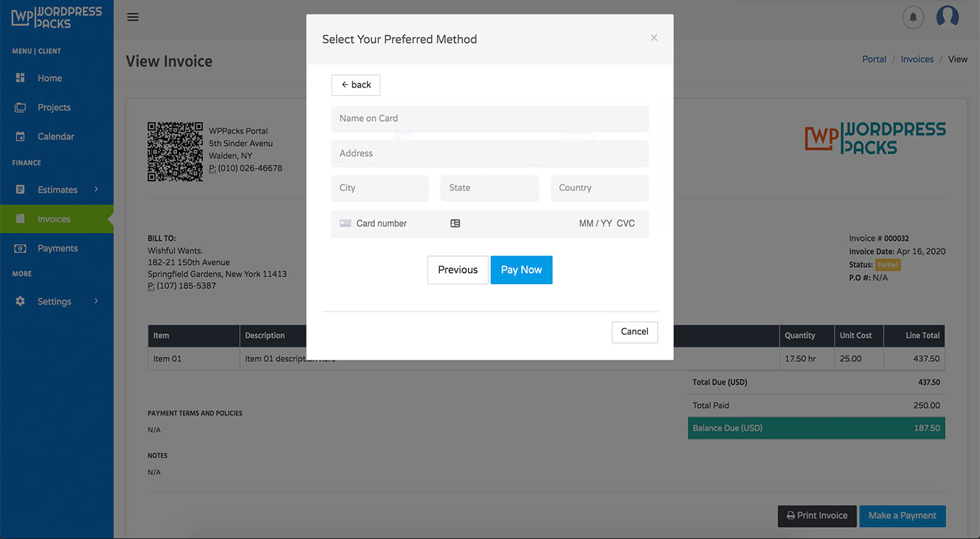The height and width of the screenshot is (539, 980).
Task: Click the Pay Now button
Action: tap(521, 269)
